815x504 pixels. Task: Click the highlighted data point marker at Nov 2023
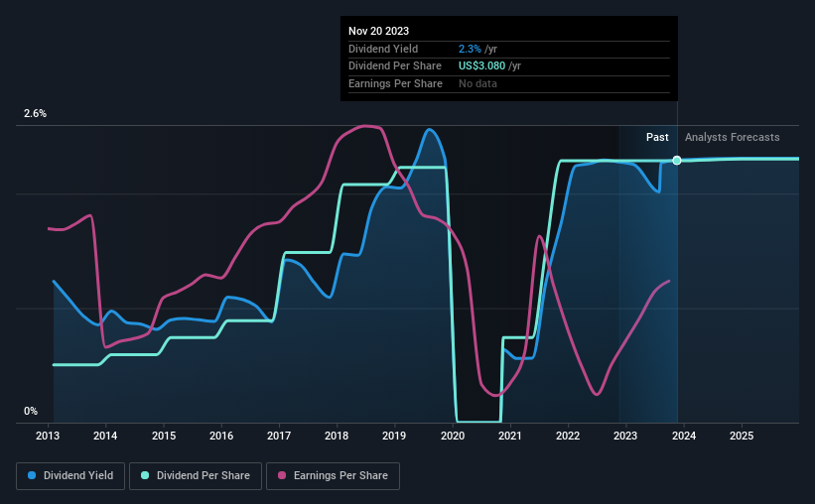point(677,161)
